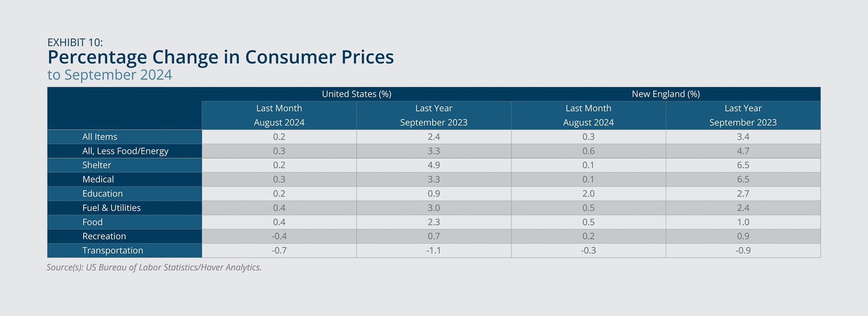Click the Fuel & Utilities row label

[x=112, y=208]
